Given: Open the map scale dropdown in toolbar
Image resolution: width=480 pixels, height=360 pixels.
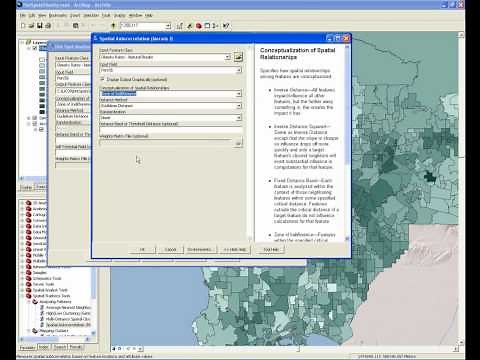Looking at the screenshot, I should [x=168, y=26].
